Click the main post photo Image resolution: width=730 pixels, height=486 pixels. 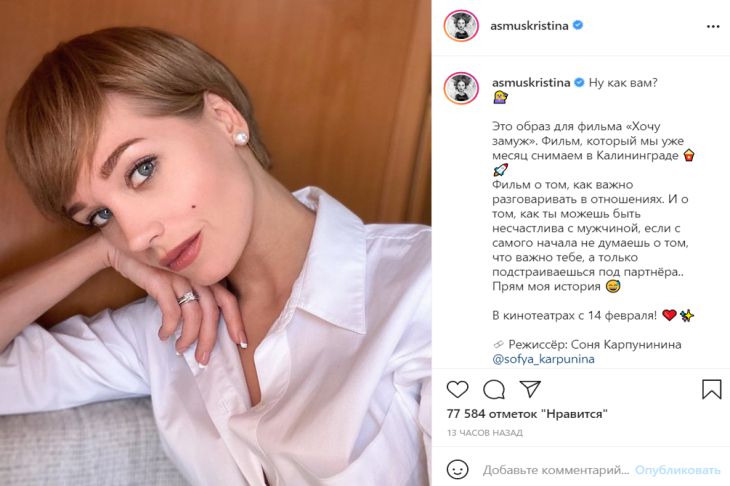[x=216, y=243]
